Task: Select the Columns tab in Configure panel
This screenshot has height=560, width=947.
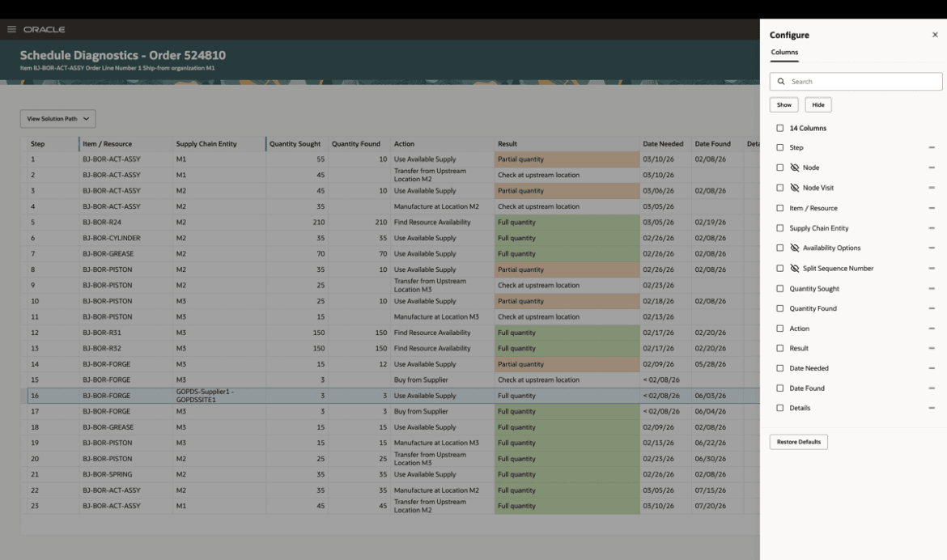Action: pyautogui.click(x=785, y=52)
